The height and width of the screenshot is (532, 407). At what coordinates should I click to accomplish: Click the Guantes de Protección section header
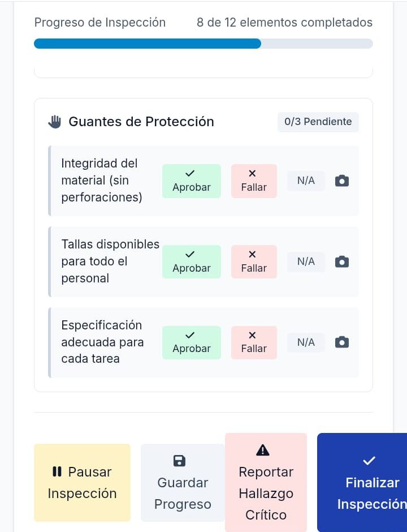[x=141, y=122]
